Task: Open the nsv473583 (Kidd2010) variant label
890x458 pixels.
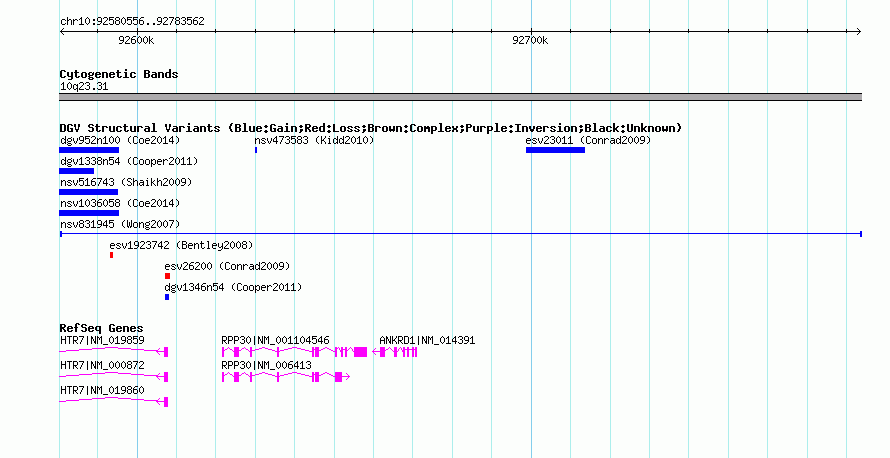Action: point(314,140)
